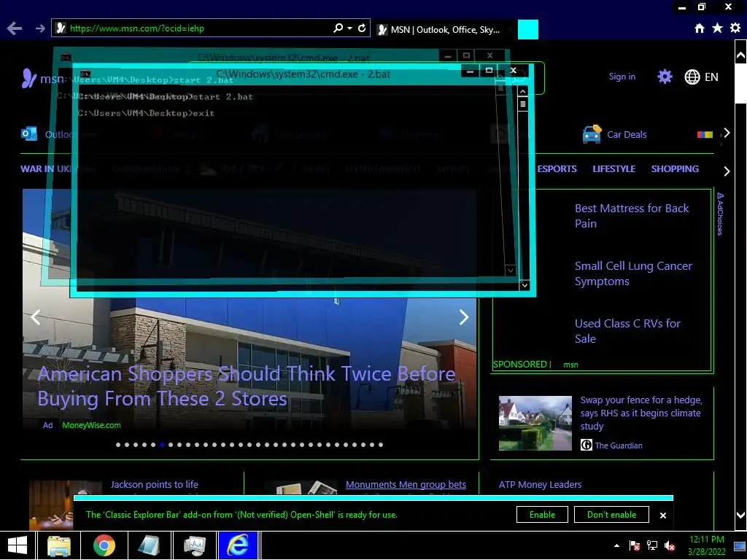Viewport: 747px width, 560px height.
Task: Click The Guardian source logo
Action: pyautogui.click(x=586, y=446)
